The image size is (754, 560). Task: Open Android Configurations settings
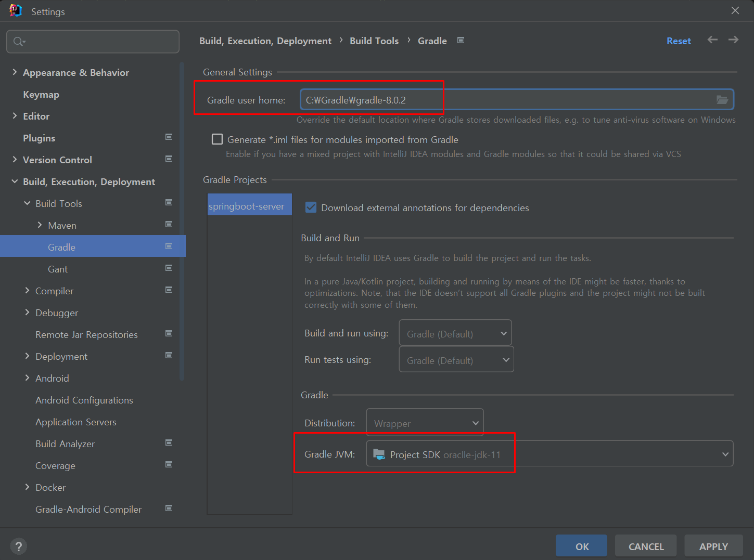(84, 400)
